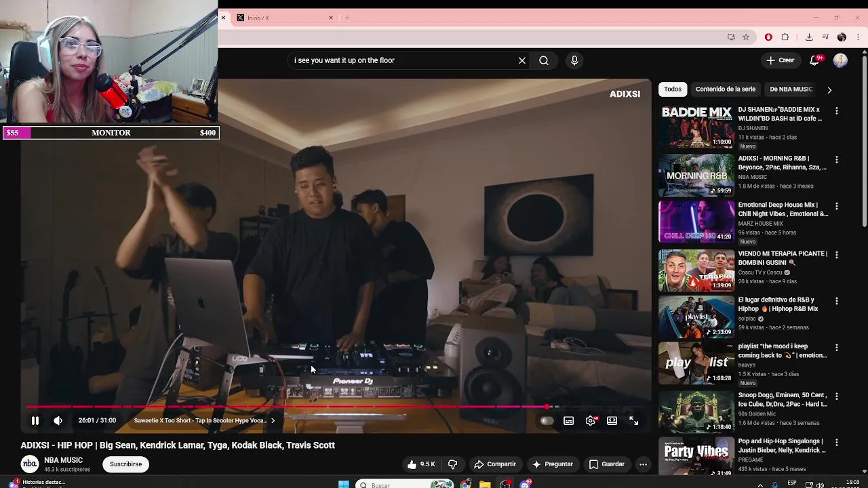Start voice search with microphone
Screen dimensions: 868x488
(574, 60)
